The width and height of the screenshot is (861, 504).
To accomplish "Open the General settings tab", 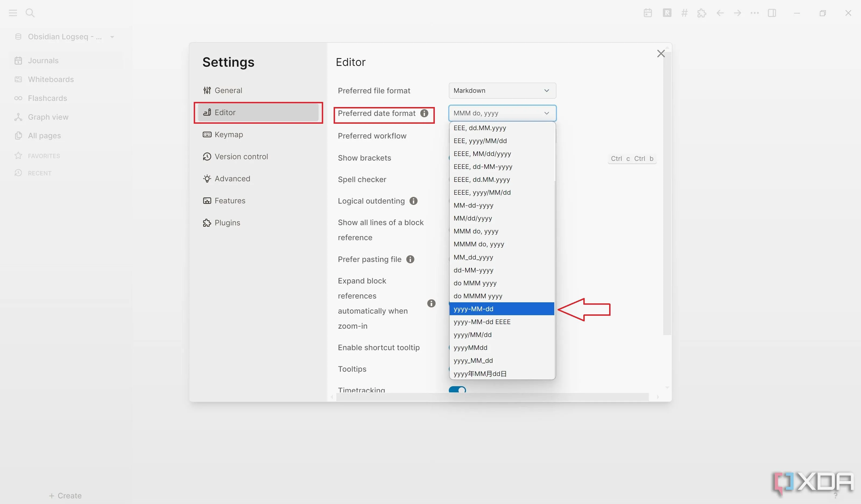I will pyautogui.click(x=258, y=90).
